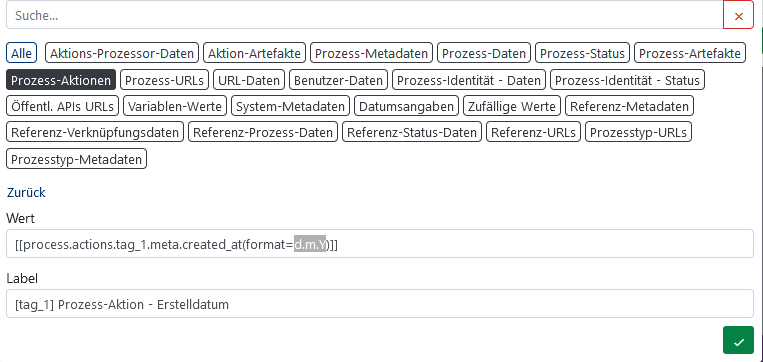Open the Prozesstyp-Metadaten category
This screenshot has width=763, height=362.
(x=76, y=159)
